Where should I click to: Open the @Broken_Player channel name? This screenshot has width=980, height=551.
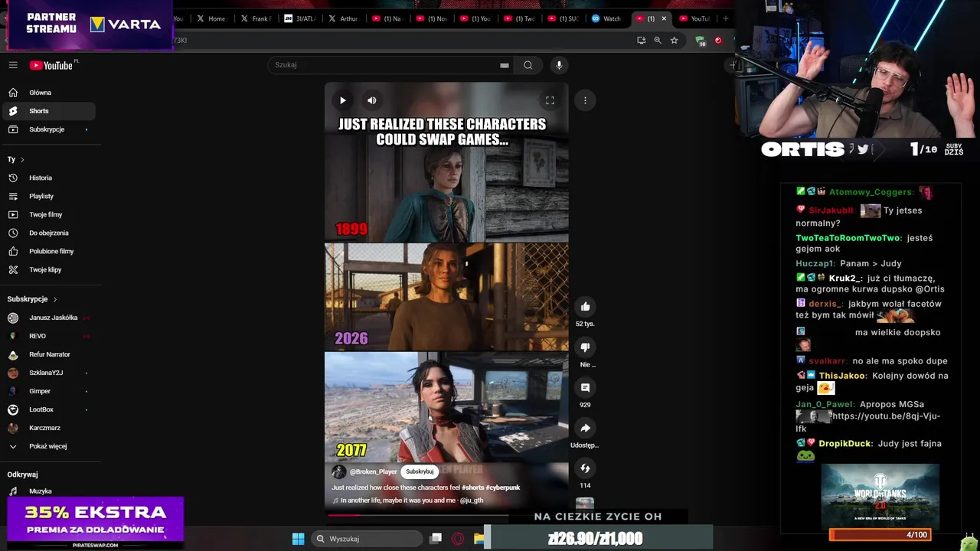(x=374, y=472)
